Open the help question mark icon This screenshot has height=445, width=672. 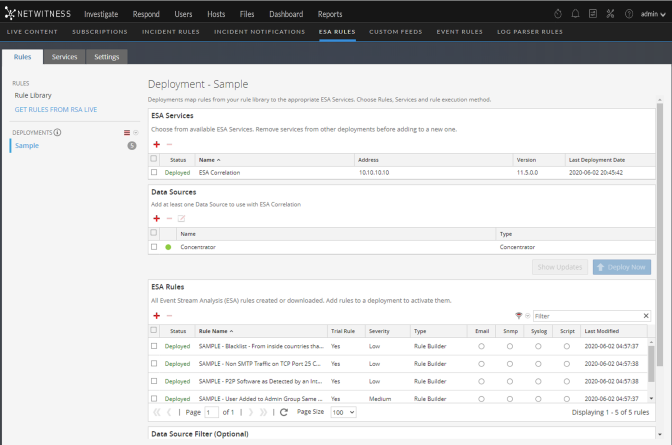(x=628, y=15)
